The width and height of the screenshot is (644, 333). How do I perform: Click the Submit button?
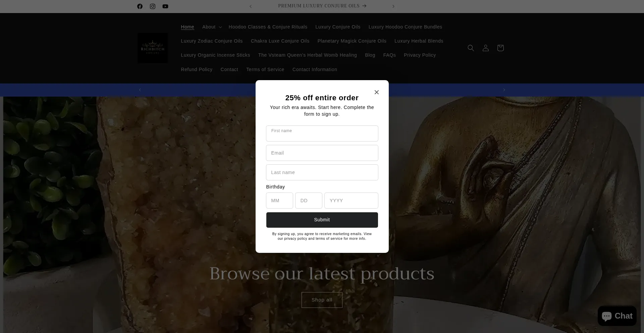[x=322, y=220]
